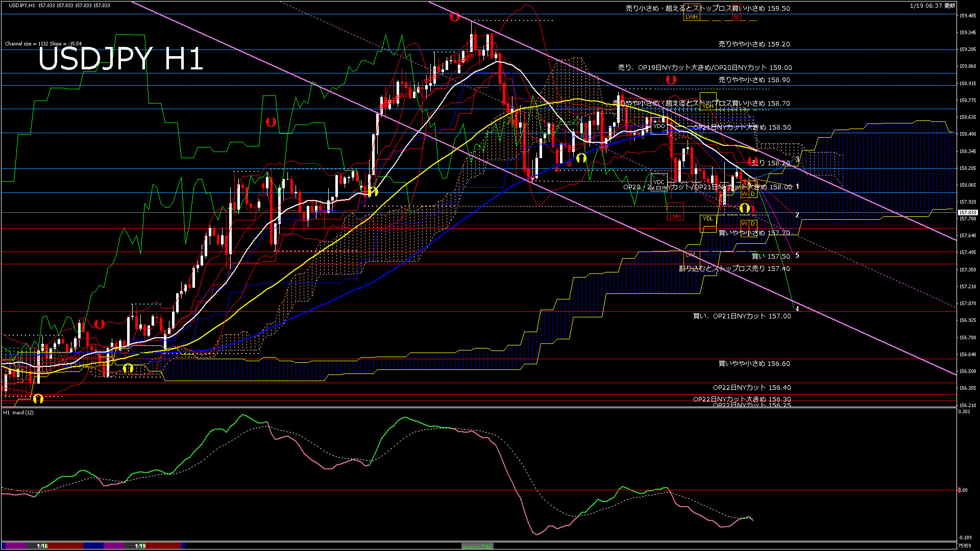Click red sell arrow beside 158.90 label

(x=671, y=80)
